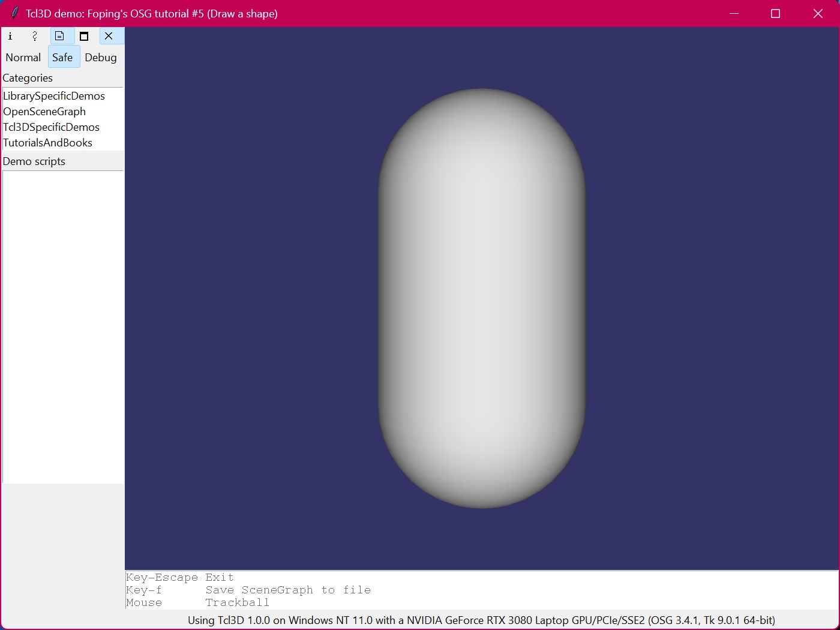Select the Safe mode option

coord(62,58)
